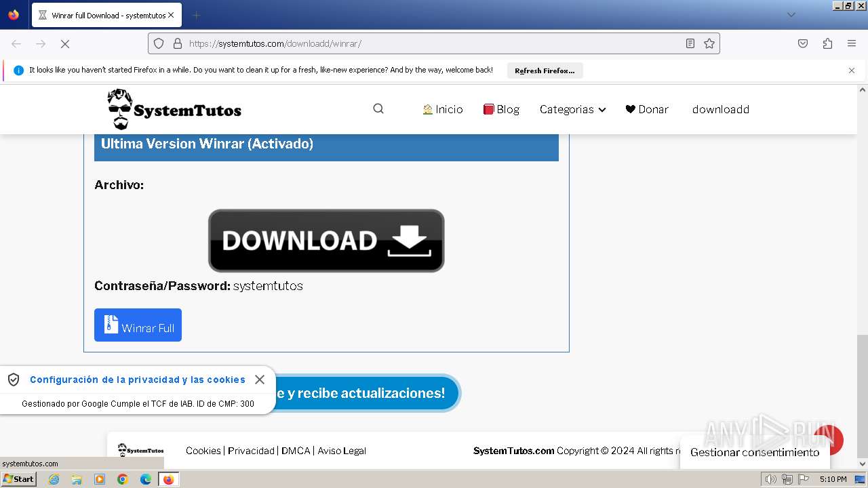Go back to previous page
Image resolution: width=868 pixels, height=488 pixels.
tap(16, 43)
